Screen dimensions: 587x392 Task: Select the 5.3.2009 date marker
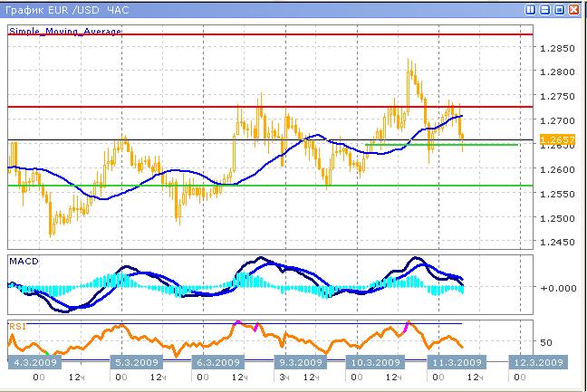coord(138,362)
